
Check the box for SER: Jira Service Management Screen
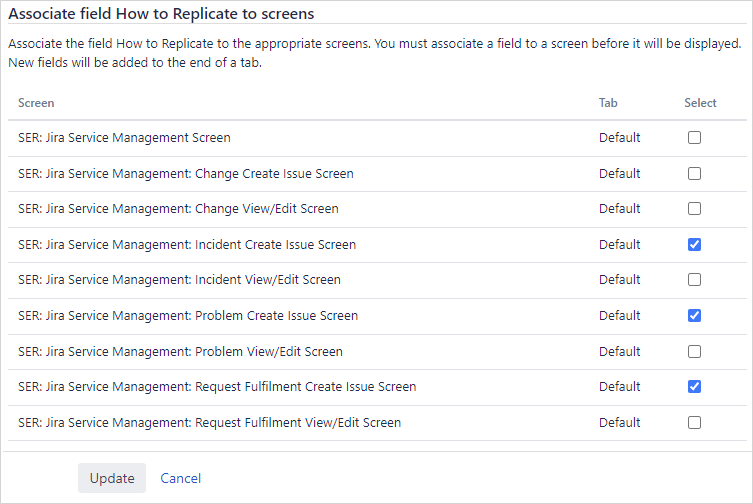(694, 138)
